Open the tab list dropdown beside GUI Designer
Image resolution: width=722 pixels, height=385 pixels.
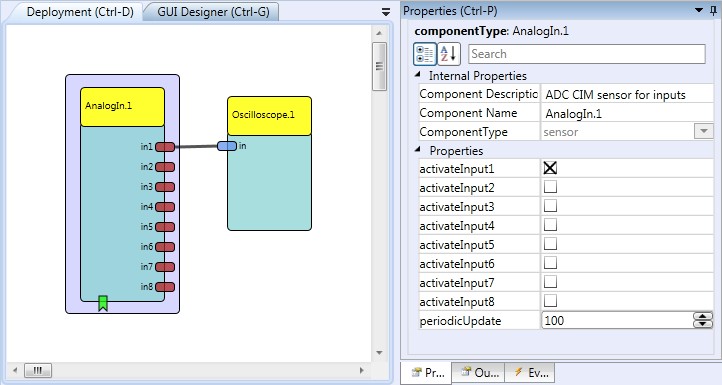[386, 12]
